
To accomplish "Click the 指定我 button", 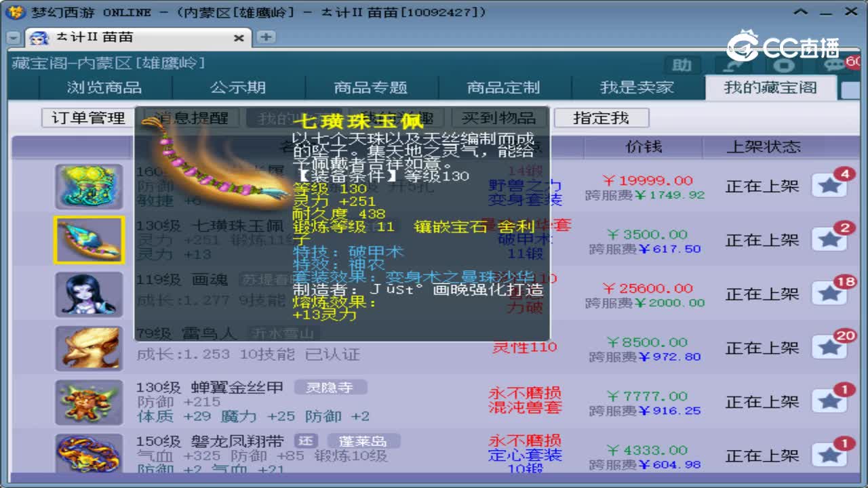I will point(601,118).
